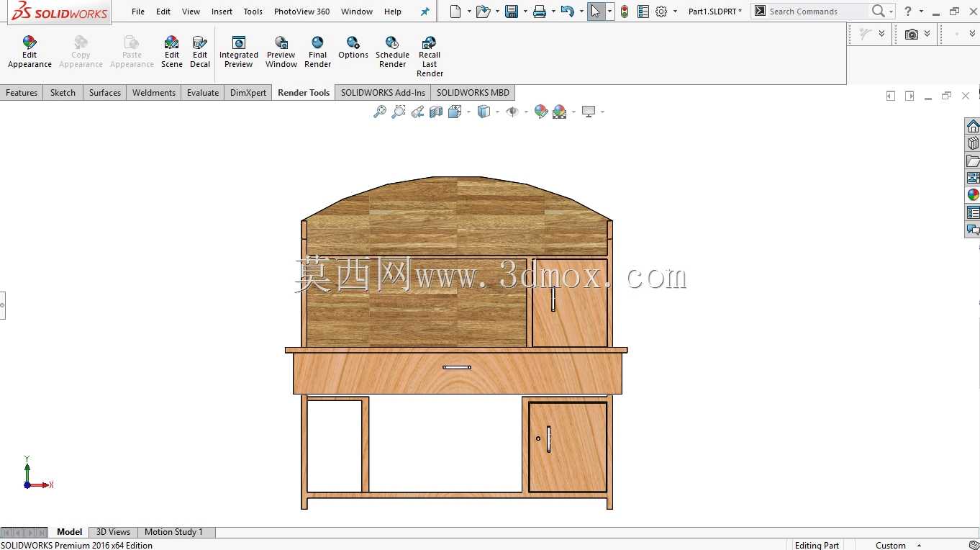Screen dimensions: 980x550
Task: Open the File menu
Action: [x=138, y=12]
